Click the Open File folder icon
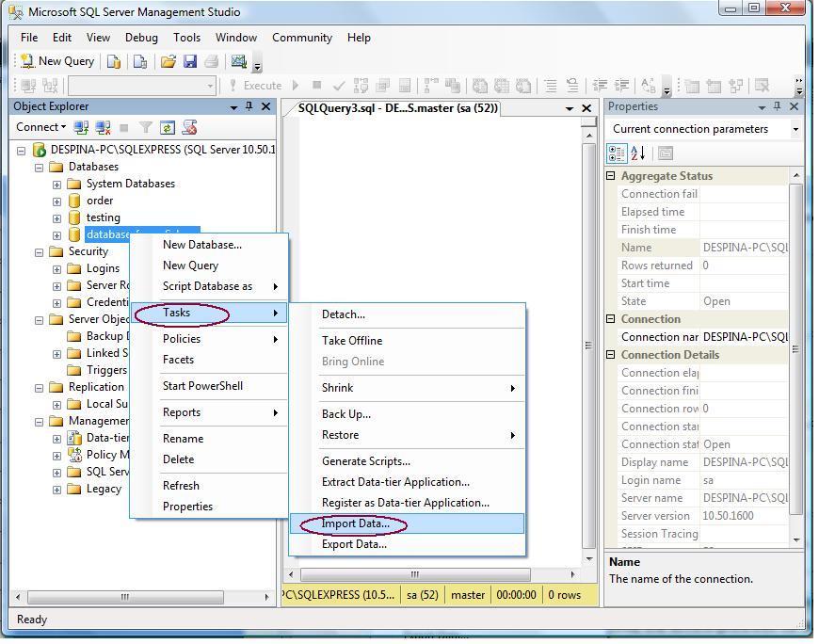 (169, 61)
